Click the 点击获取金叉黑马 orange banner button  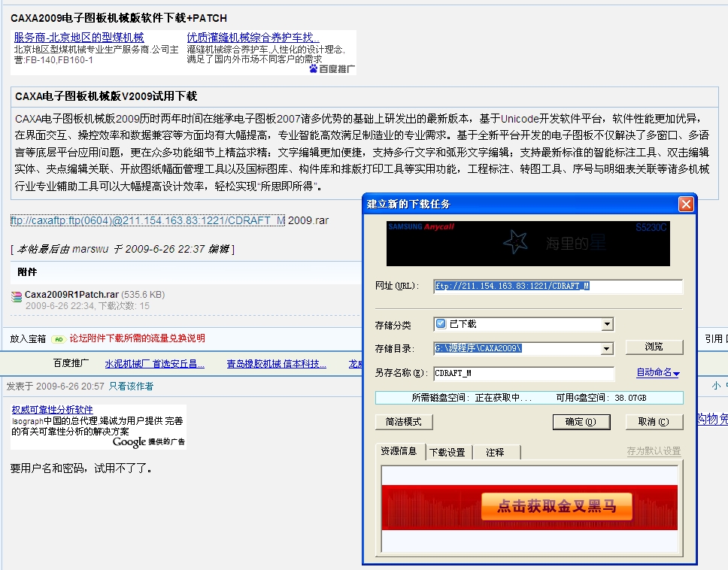(x=557, y=506)
